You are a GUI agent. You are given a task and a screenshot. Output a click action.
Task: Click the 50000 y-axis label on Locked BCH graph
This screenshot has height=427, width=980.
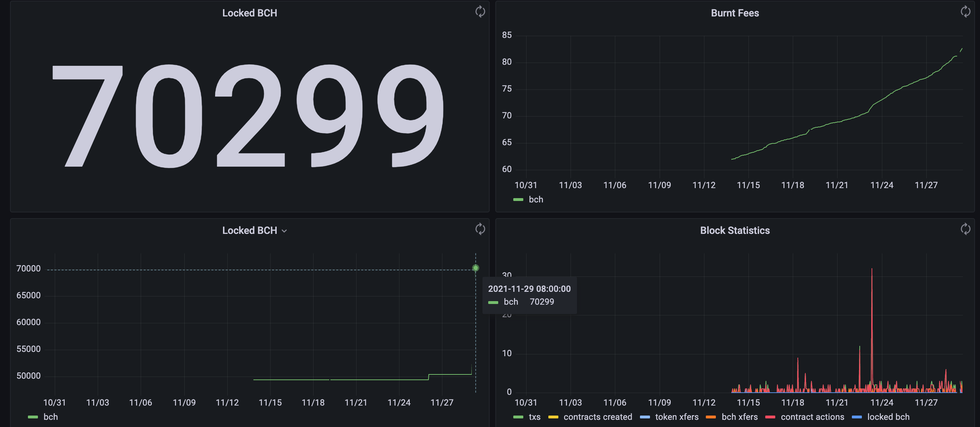(x=29, y=376)
